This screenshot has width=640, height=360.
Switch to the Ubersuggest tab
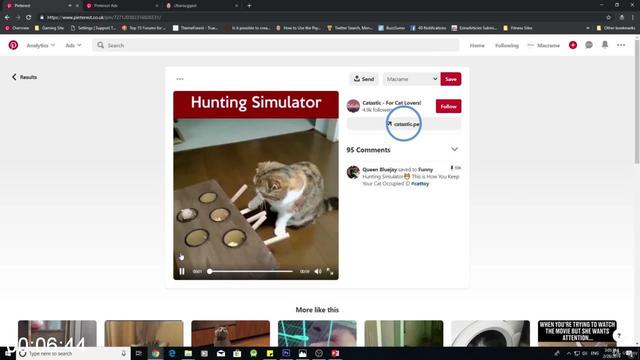click(x=202, y=6)
